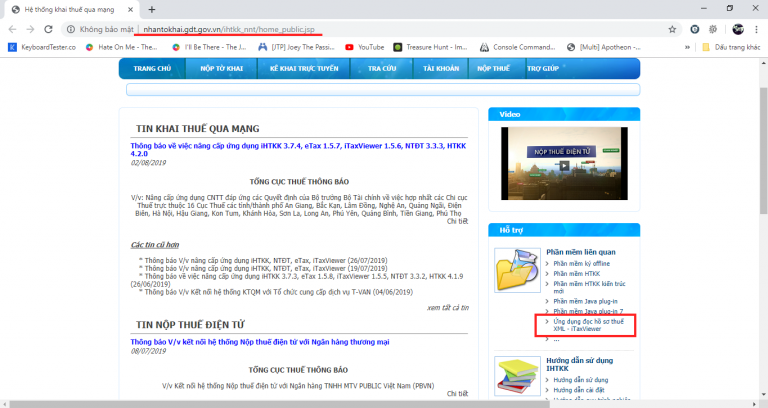Open Nộp thuế điện tử Ngân hàng thương mại notice
This screenshot has width=768, height=408.
pyautogui.click(x=260, y=342)
